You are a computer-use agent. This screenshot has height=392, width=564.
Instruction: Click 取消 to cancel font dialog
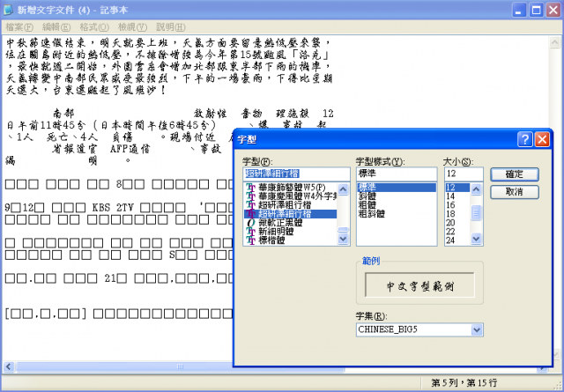515,192
